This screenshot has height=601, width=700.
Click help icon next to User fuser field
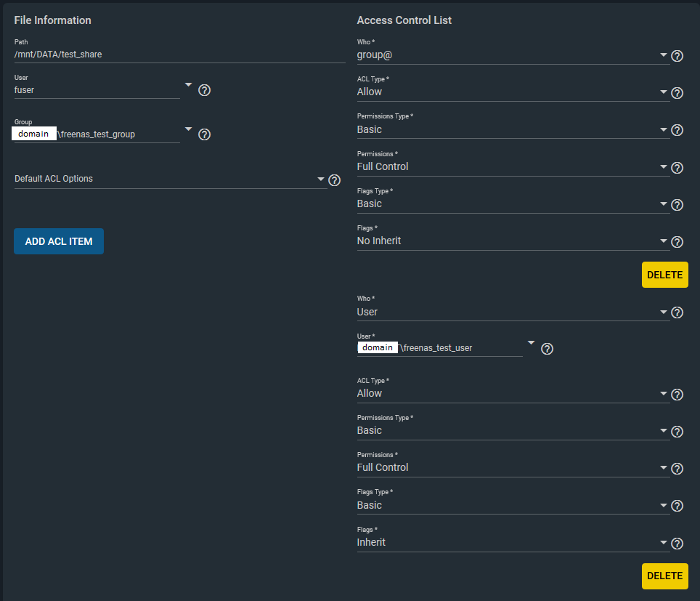click(205, 90)
